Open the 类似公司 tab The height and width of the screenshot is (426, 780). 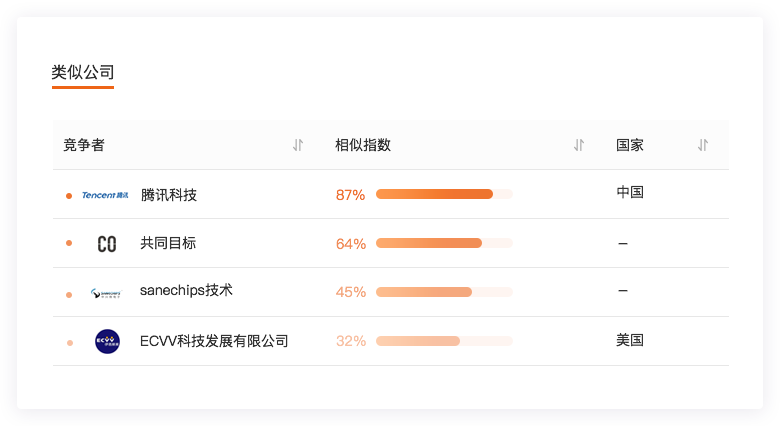pyautogui.click(x=83, y=72)
